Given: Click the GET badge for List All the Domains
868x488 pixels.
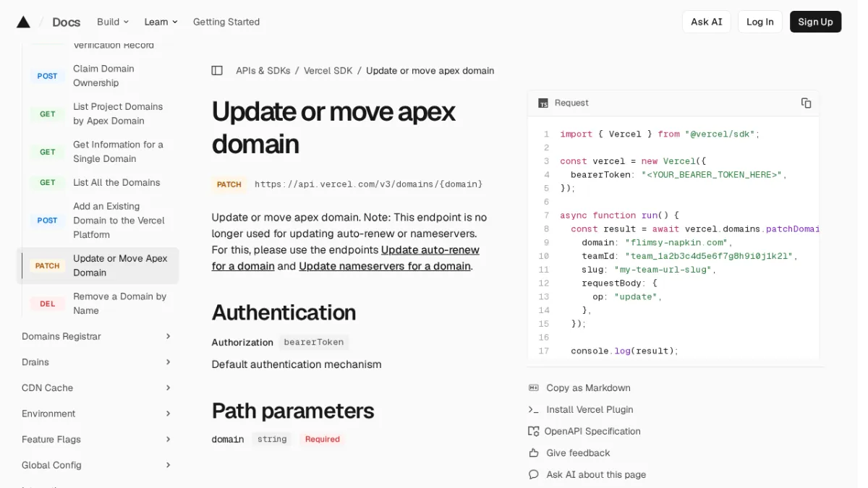Looking at the screenshot, I should 48,182.
